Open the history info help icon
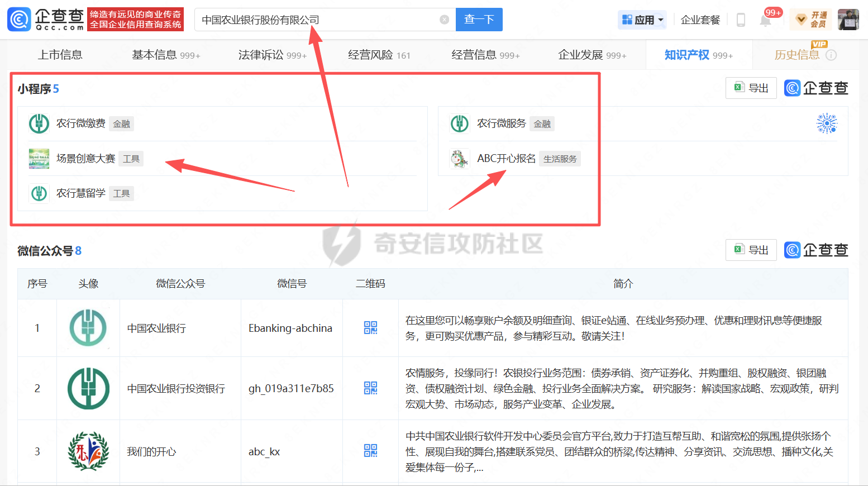 coord(831,55)
